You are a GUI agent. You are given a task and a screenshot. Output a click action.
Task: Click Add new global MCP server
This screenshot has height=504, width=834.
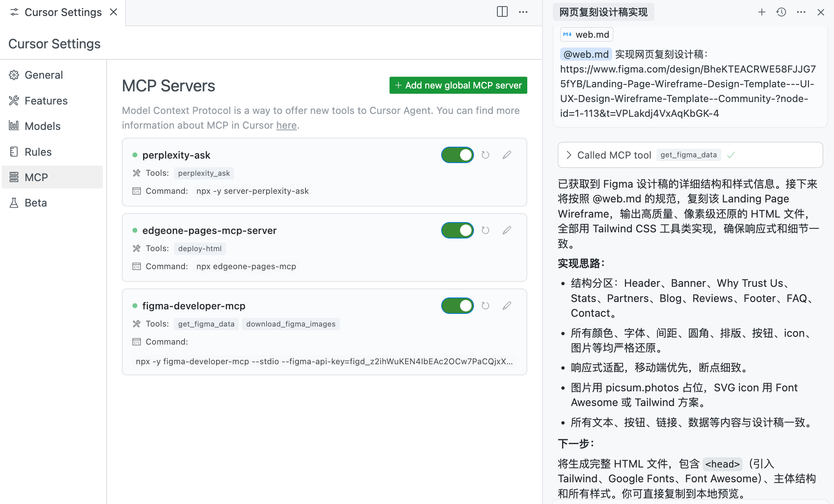tap(458, 85)
